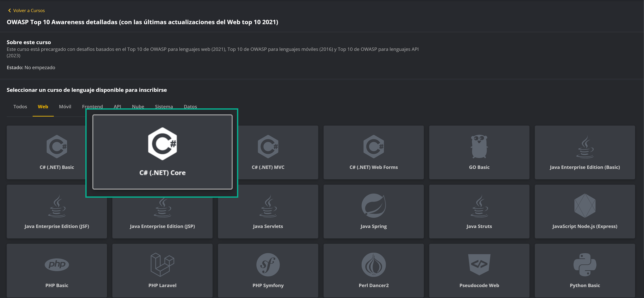The width and height of the screenshot is (644, 298).
Task: Switch to the Todos tab
Action: click(20, 107)
